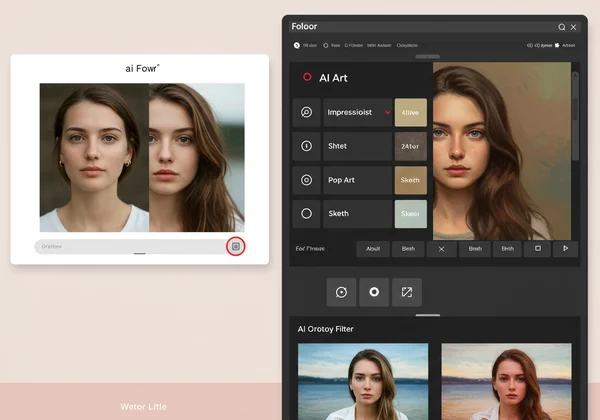Open the Impressioist style dropdown
600x420 pixels.
pos(358,112)
